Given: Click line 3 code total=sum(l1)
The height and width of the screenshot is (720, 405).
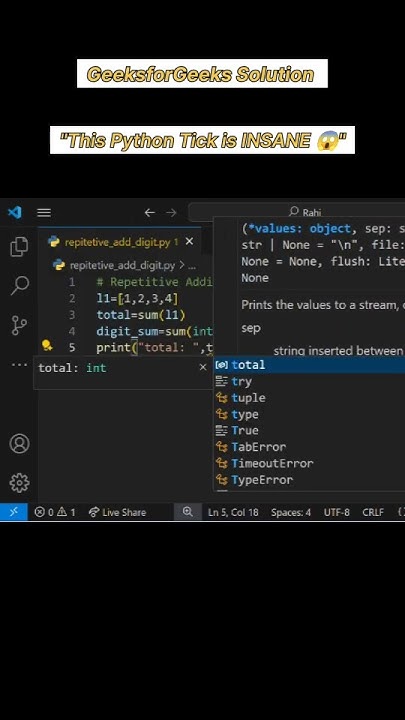Looking at the screenshot, I should (x=141, y=315).
